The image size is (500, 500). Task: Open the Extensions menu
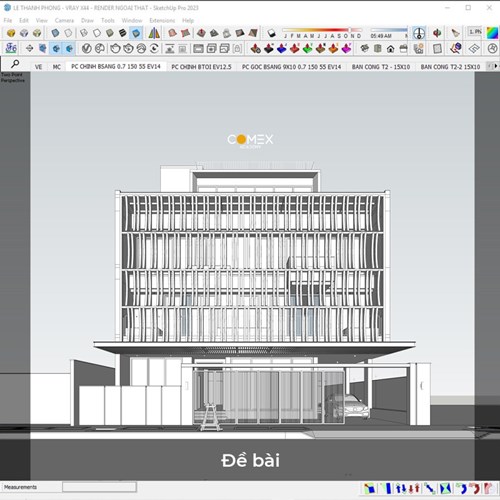(162, 20)
